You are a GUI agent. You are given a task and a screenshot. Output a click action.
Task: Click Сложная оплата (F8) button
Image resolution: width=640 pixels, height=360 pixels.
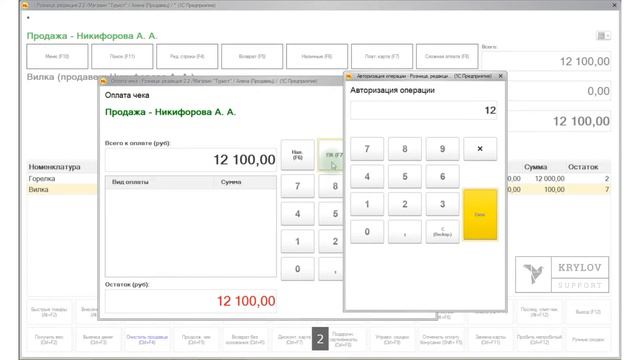tap(447, 56)
